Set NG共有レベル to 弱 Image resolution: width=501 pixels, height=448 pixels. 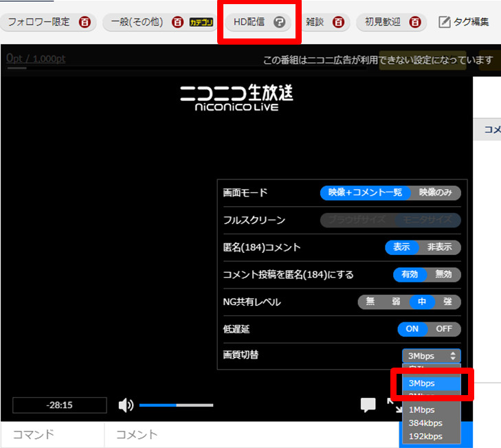pyautogui.click(x=397, y=302)
